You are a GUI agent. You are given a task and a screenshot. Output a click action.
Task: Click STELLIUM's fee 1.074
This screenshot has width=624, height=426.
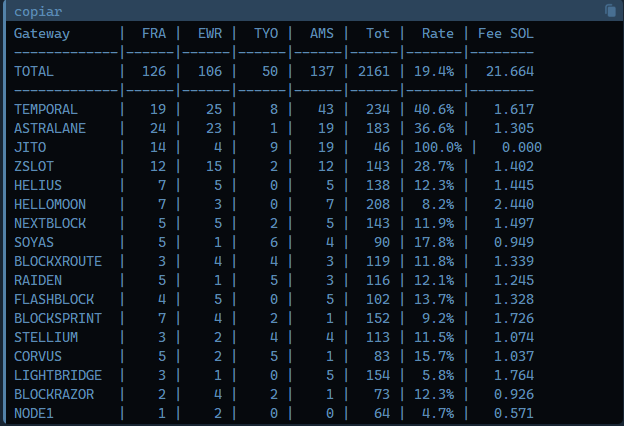pyautogui.click(x=514, y=338)
